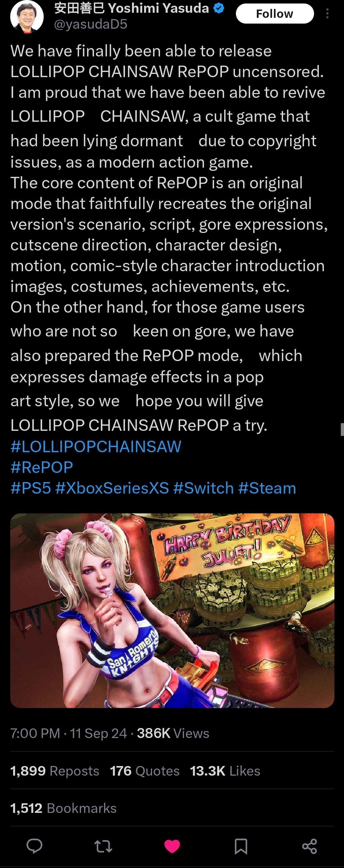Follow Yoshimi Yasuda
This screenshot has height=868, width=344.
pos(275,13)
